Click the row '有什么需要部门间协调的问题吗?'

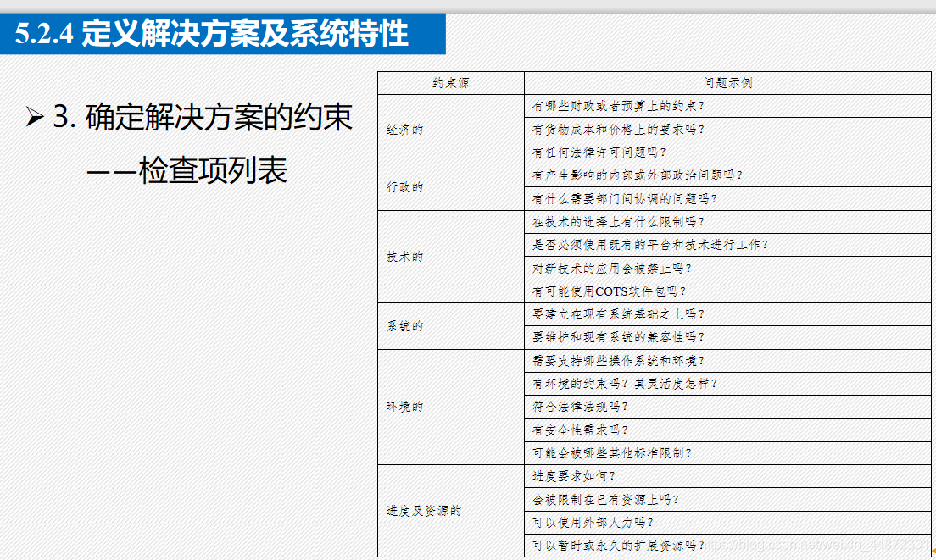pos(727,199)
